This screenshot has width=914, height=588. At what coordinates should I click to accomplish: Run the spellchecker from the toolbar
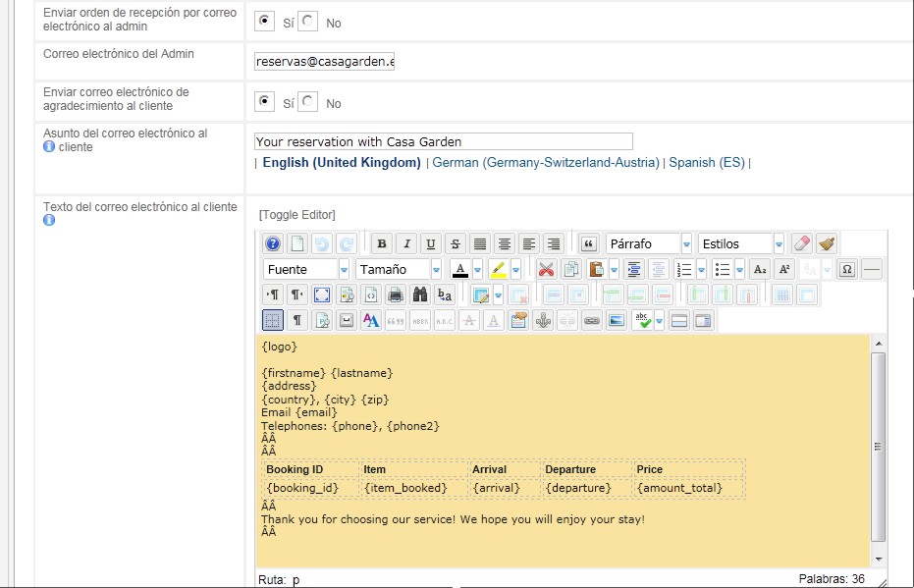pos(641,318)
